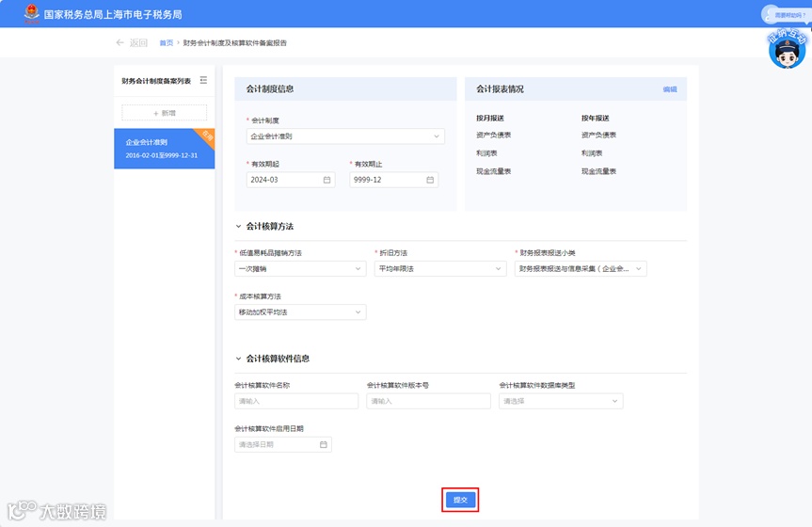The width and height of the screenshot is (812, 527).
Task: Toggle the list icon beside 财务会计制度备案列表
Action: (x=203, y=80)
